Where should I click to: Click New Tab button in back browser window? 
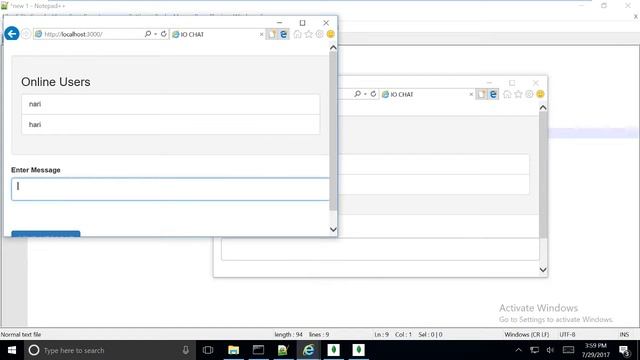(482, 94)
